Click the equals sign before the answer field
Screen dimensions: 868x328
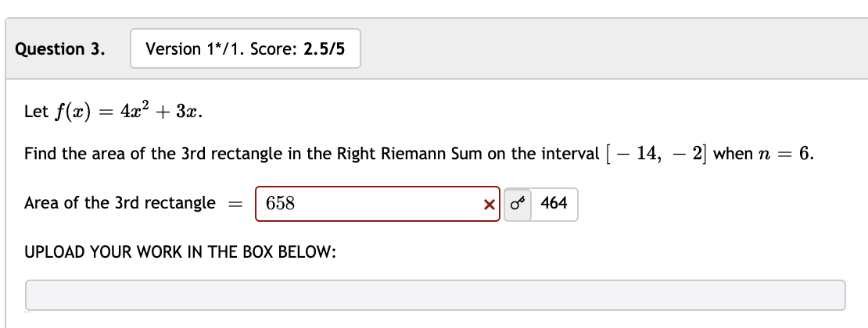235,204
